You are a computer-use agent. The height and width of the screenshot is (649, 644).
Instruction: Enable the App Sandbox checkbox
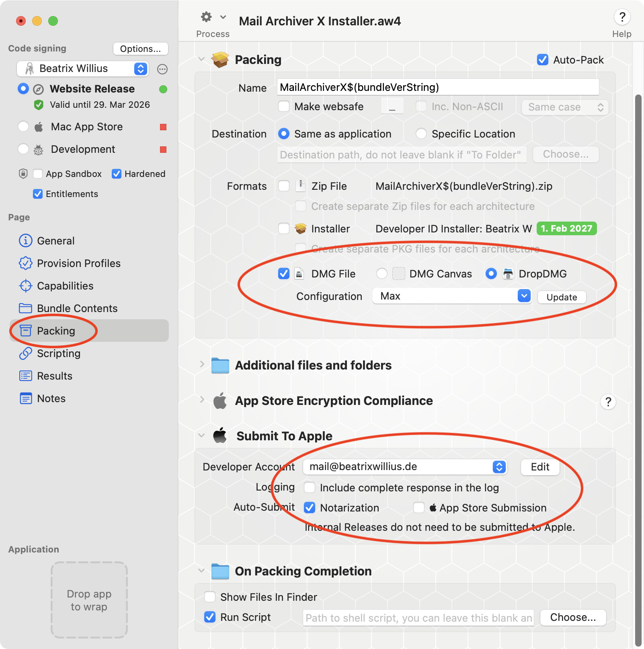[x=38, y=174]
